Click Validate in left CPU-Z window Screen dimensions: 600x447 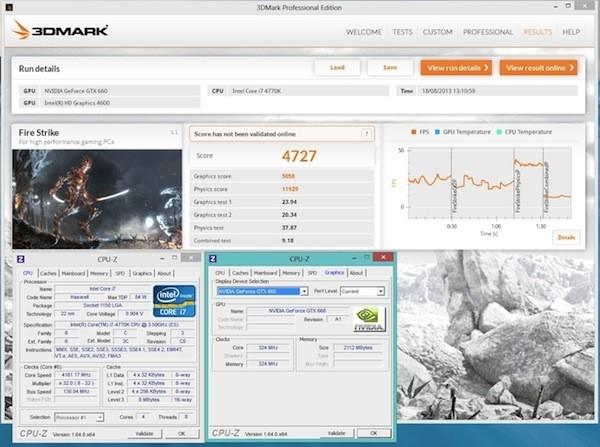point(144,434)
